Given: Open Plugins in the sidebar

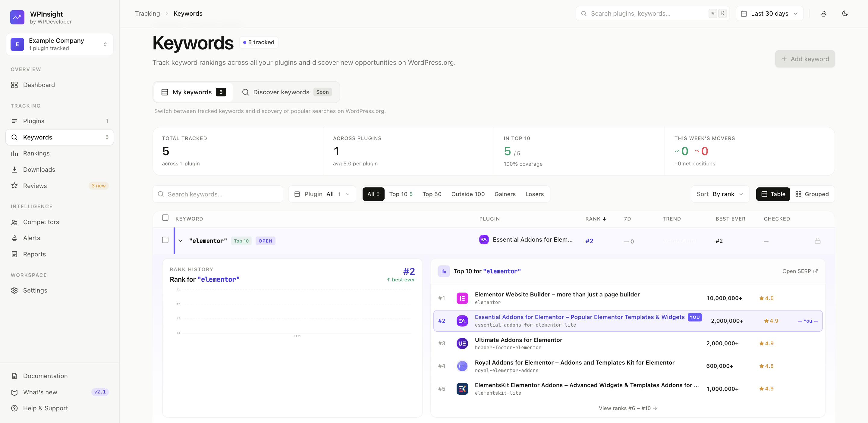Looking at the screenshot, I should [60, 121].
